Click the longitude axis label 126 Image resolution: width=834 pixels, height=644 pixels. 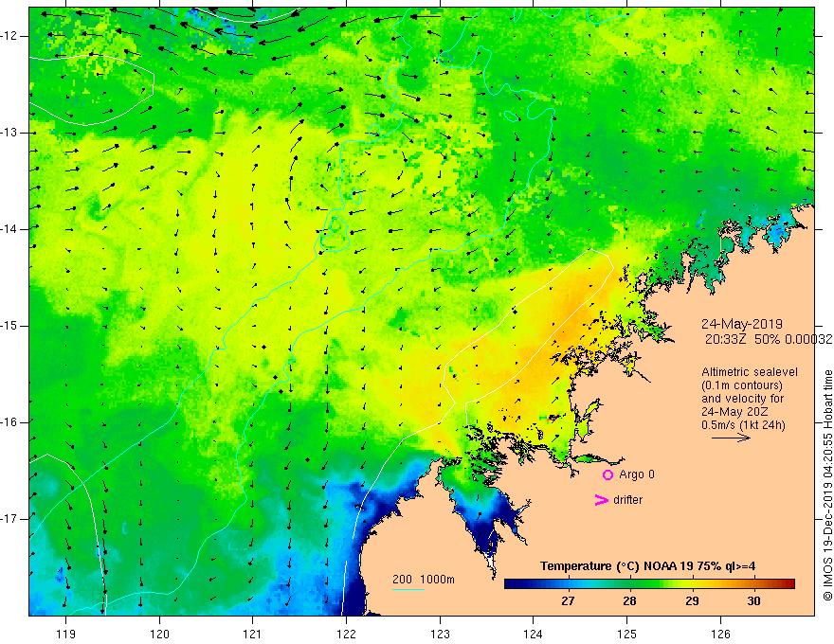pos(720,634)
